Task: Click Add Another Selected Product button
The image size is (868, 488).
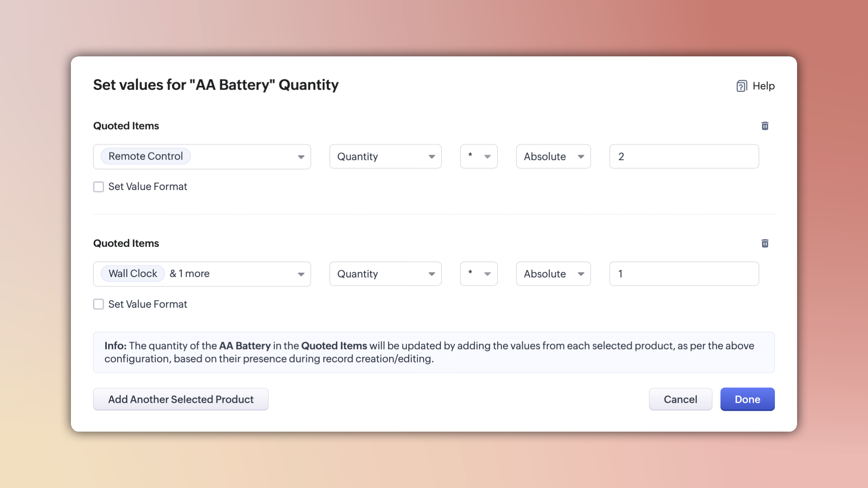Action: tap(181, 399)
